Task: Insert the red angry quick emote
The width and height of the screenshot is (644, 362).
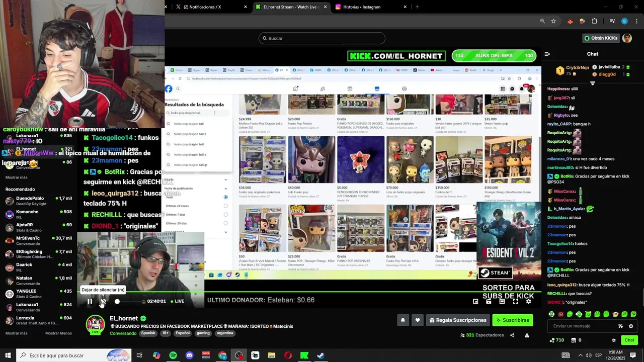Action: (560, 314)
